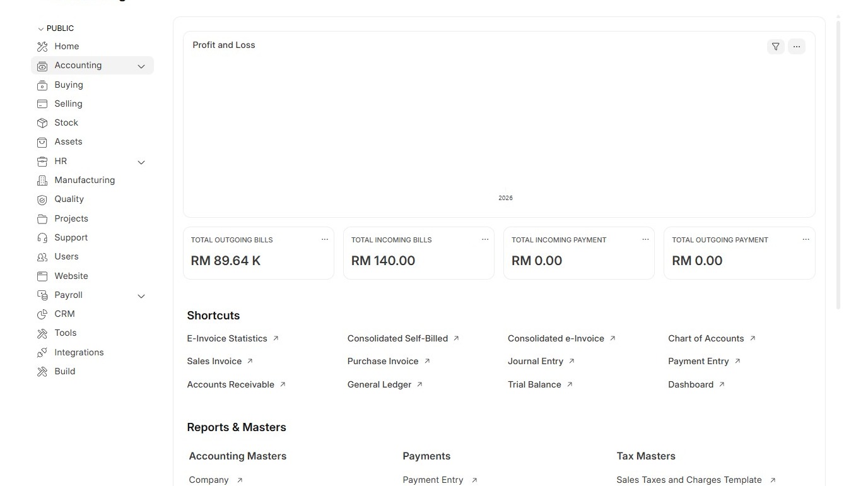Open Total Incoming Payment card options
868x486 pixels.
pyautogui.click(x=645, y=240)
